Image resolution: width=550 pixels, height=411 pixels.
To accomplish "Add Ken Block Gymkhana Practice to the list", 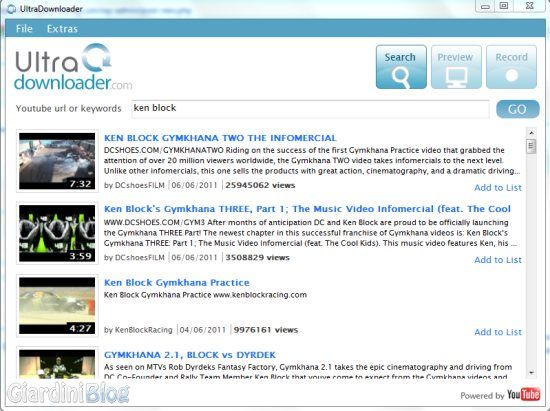I will [x=498, y=332].
